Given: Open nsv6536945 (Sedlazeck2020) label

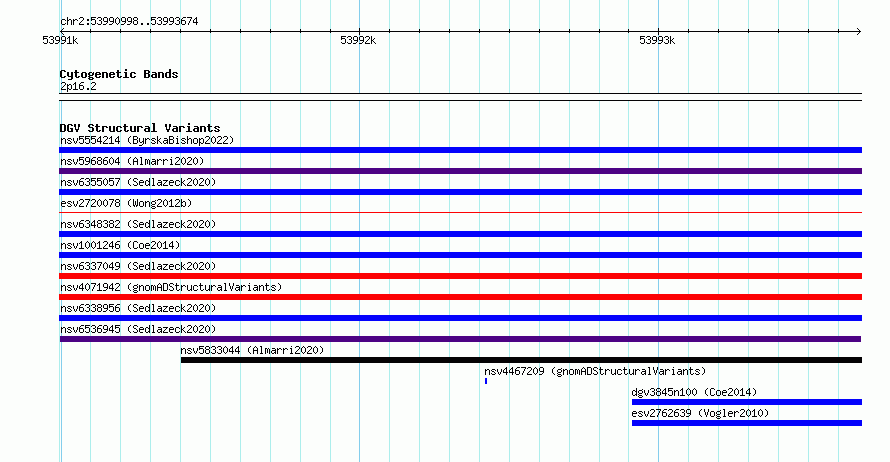Looking at the screenshot, I should point(138,329).
